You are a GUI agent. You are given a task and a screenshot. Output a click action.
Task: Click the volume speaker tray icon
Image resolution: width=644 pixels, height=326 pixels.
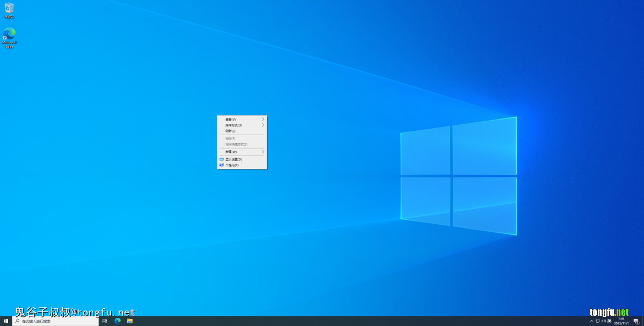(603, 321)
